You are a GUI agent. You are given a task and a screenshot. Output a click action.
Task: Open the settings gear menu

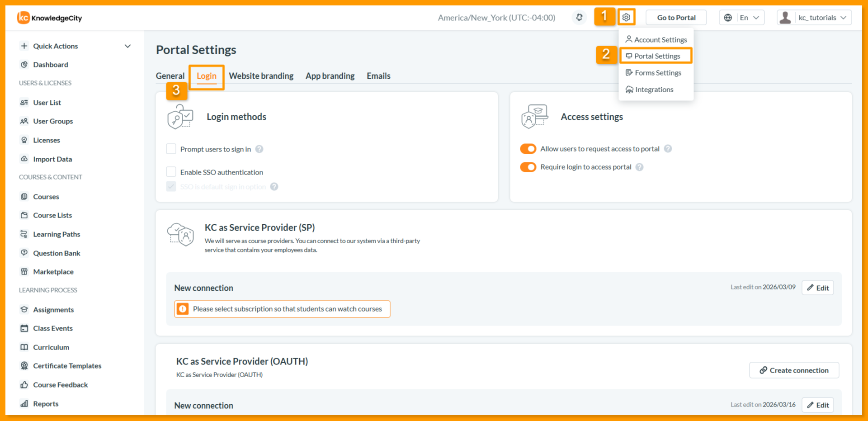point(626,17)
